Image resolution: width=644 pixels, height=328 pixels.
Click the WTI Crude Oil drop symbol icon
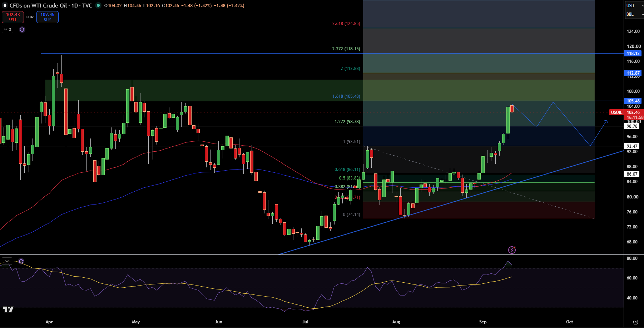point(5,5)
